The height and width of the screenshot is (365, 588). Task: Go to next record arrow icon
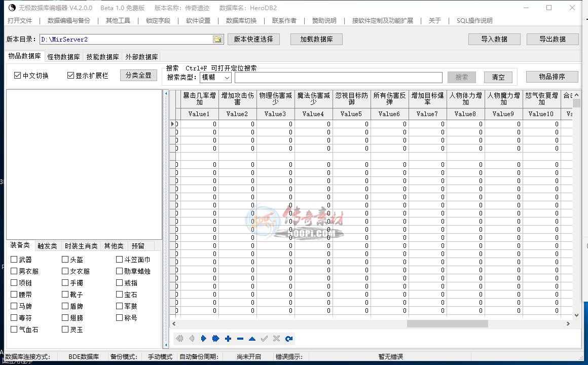(204, 339)
